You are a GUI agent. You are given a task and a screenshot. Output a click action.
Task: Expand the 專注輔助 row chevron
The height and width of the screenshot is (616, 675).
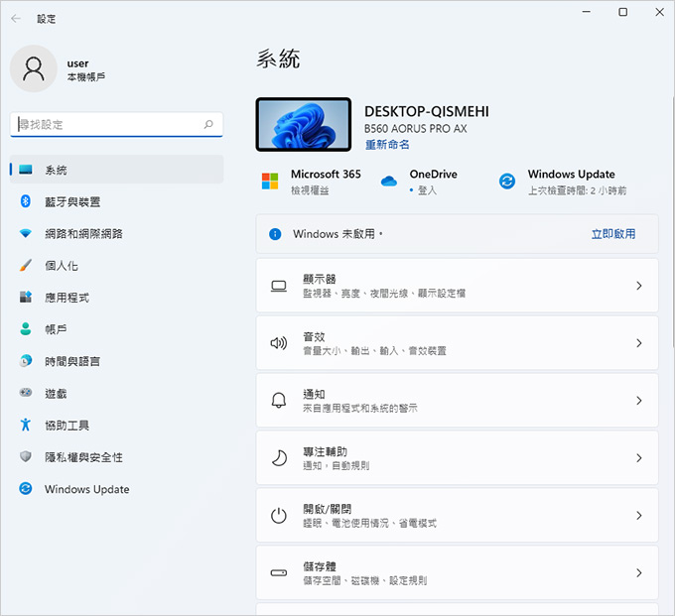click(639, 458)
